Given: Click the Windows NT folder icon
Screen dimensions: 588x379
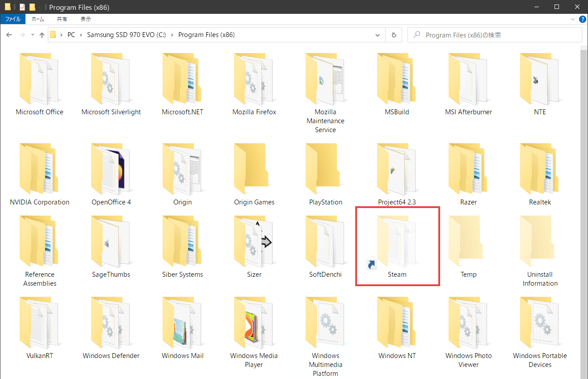Looking at the screenshot, I should pos(397,323).
